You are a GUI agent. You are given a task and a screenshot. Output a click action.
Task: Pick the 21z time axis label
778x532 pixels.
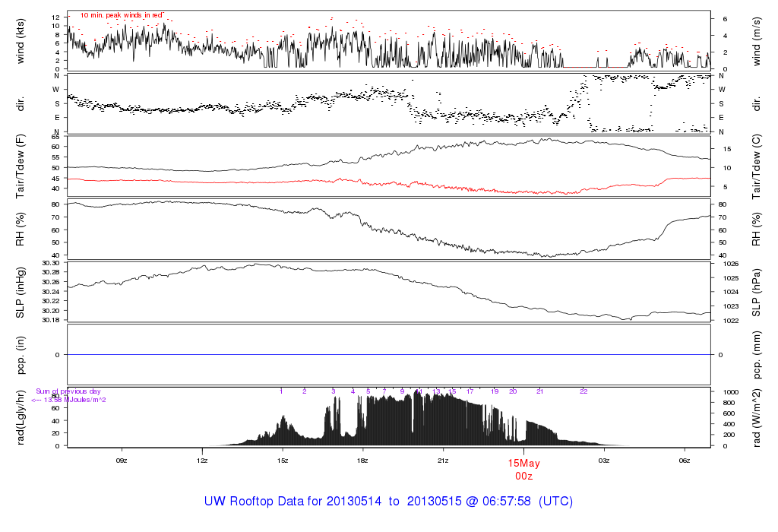tap(444, 460)
